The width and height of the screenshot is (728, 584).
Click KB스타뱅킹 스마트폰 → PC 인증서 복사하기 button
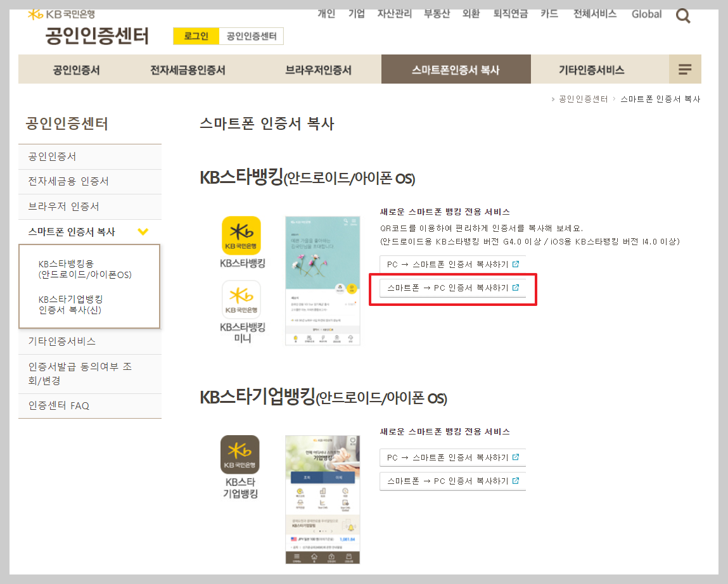[x=452, y=288]
